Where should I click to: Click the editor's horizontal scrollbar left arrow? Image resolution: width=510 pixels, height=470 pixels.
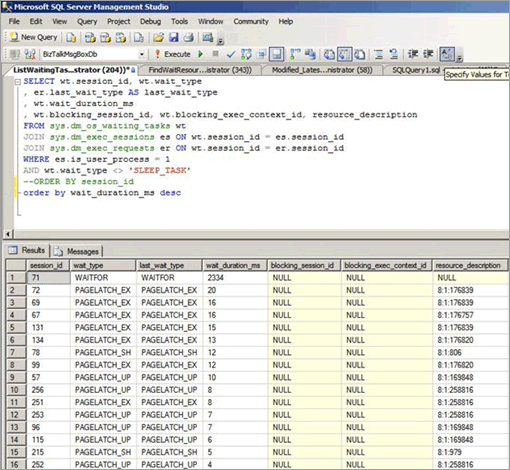9,234
